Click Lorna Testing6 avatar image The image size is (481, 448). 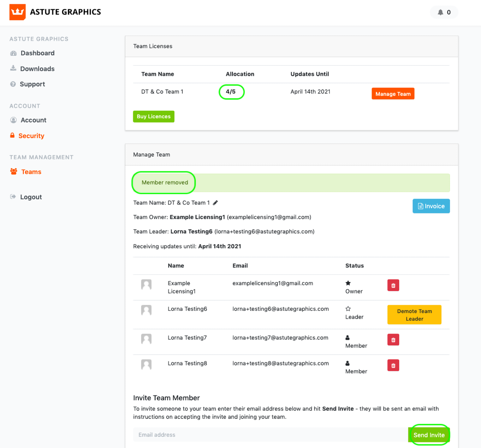pos(146,310)
